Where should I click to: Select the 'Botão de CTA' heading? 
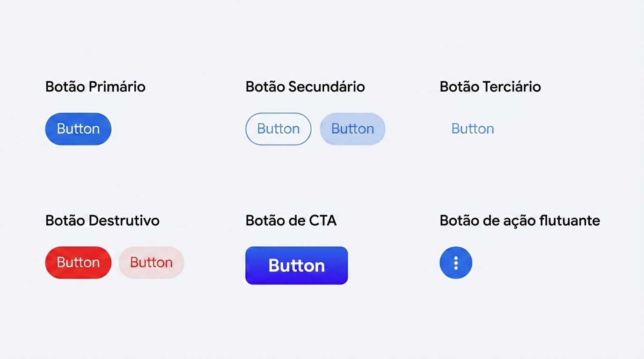click(x=291, y=220)
